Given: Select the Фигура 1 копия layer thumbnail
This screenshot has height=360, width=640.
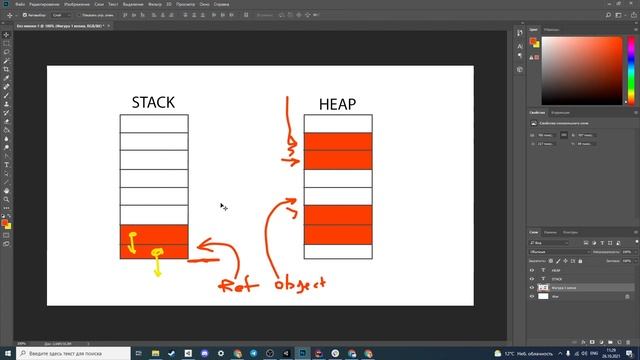Looking at the screenshot, I should click(x=543, y=288).
